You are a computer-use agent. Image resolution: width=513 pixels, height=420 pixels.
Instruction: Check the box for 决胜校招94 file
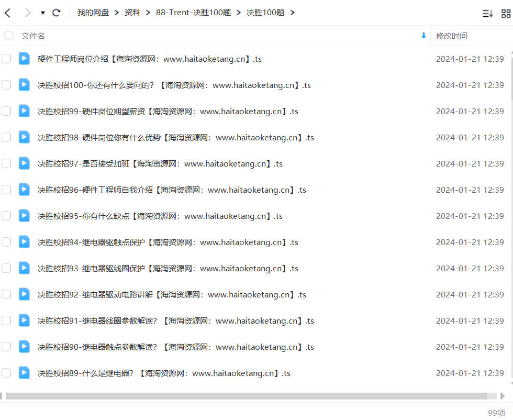coord(6,242)
